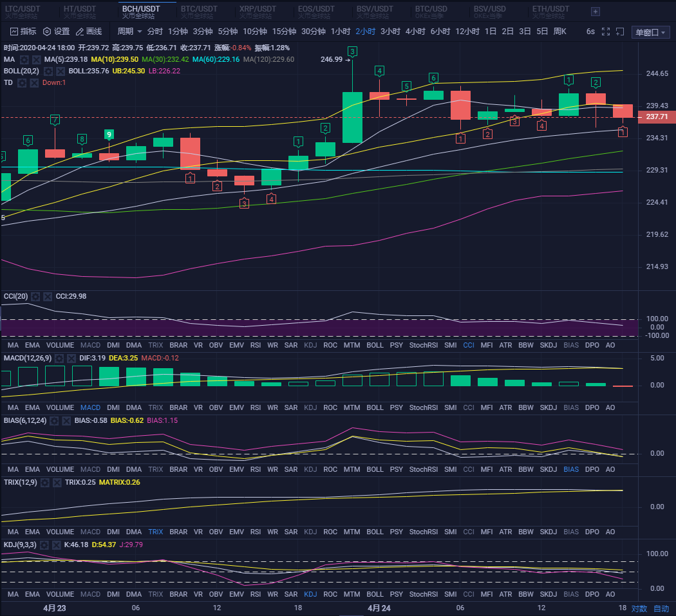Close the KDJ(9,3,3) sub-chart
The height and width of the screenshot is (616, 676).
pos(57,545)
